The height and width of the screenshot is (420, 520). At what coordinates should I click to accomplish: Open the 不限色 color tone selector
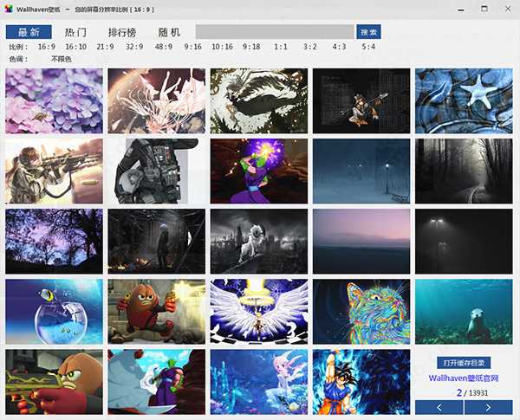coord(62,59)
